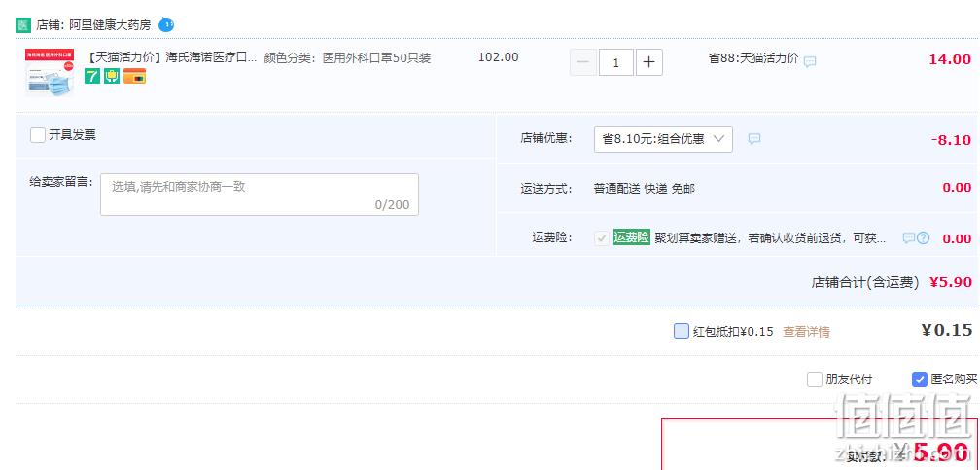Uncheck the 匿名购买 checkbox

click(920, 380)
